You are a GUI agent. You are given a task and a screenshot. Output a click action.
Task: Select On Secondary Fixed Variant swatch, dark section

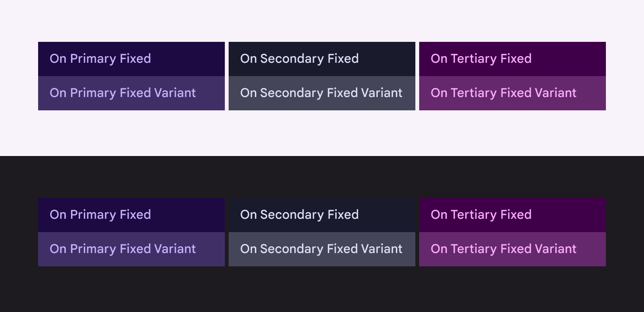(x=409, y=249)
